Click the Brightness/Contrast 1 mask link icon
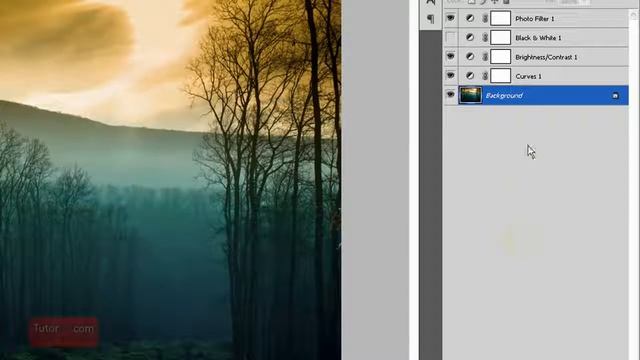 485,57
